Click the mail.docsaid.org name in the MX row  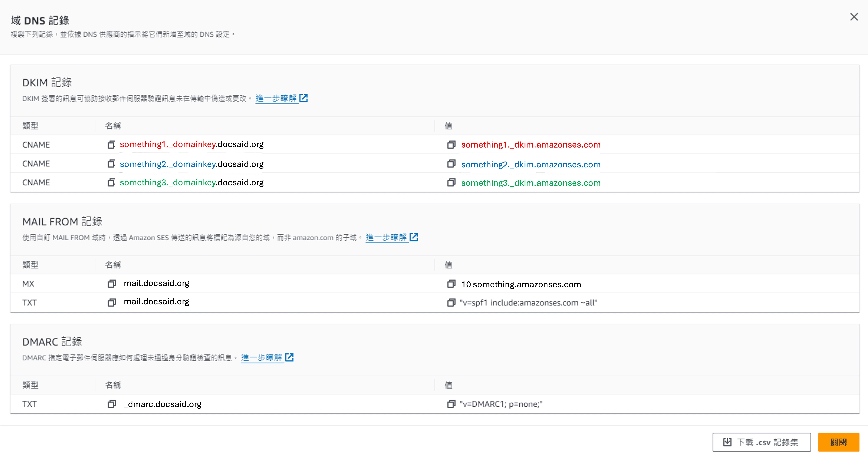[x=156, y=284]
